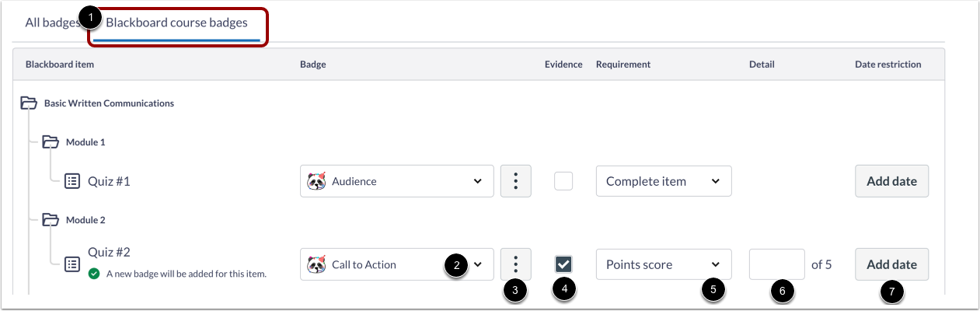Open the three-dot menu for Quiz #2

[516, 264]
